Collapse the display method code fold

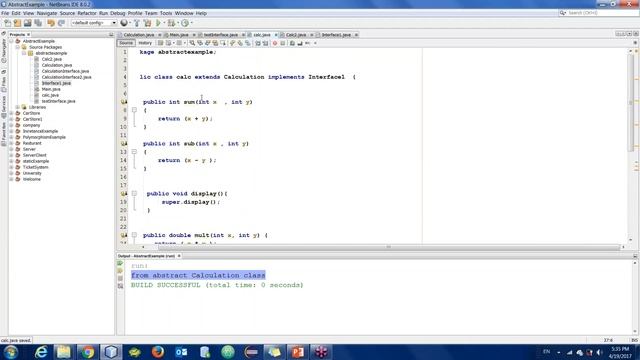tap(134, 193)
